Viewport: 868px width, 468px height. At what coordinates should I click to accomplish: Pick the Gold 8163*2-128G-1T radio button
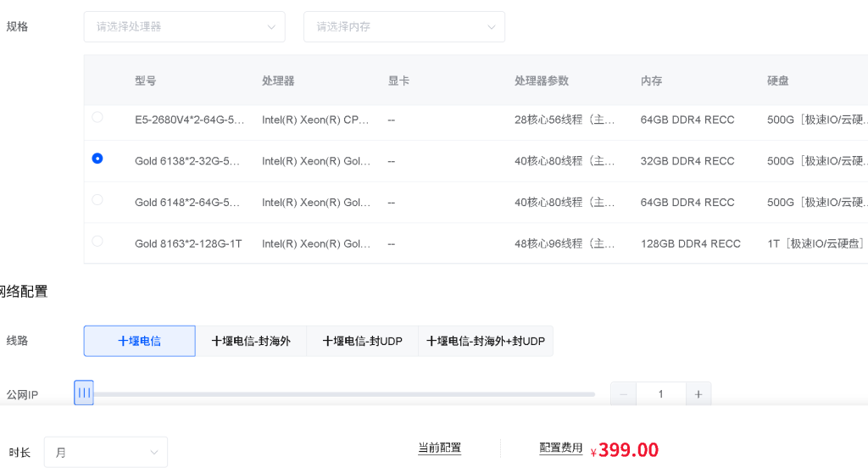[97, 242]
